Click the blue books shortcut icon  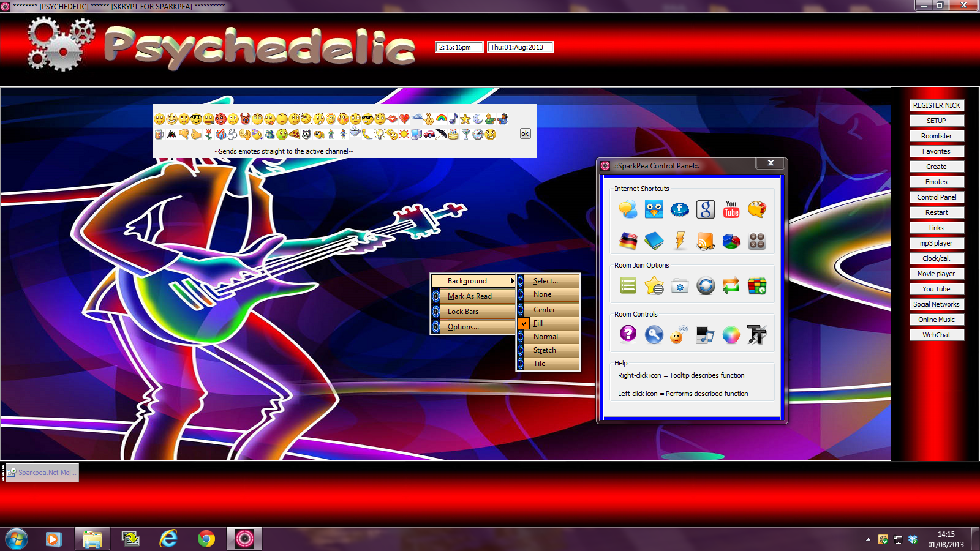tap(654, 241)
